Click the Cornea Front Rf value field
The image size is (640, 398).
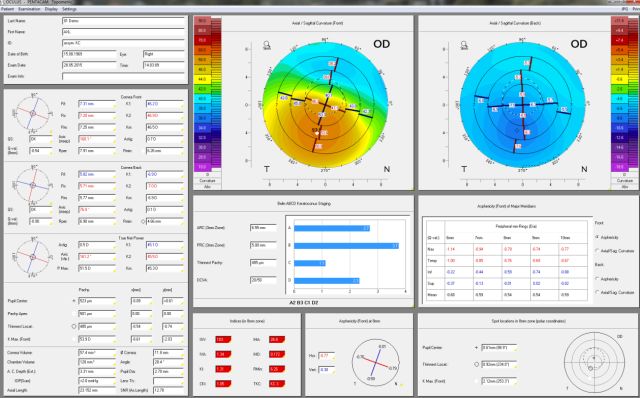tap(96, 104)
